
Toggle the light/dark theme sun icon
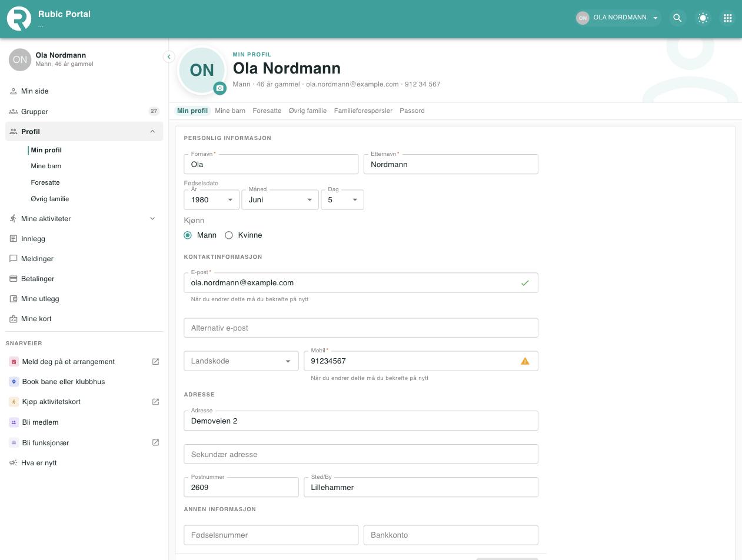703,18
